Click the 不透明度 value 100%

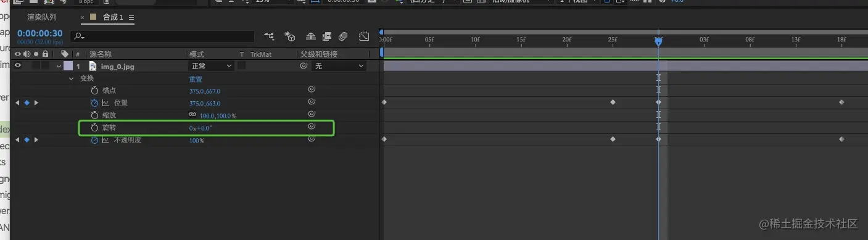click(x=197, y=141)
